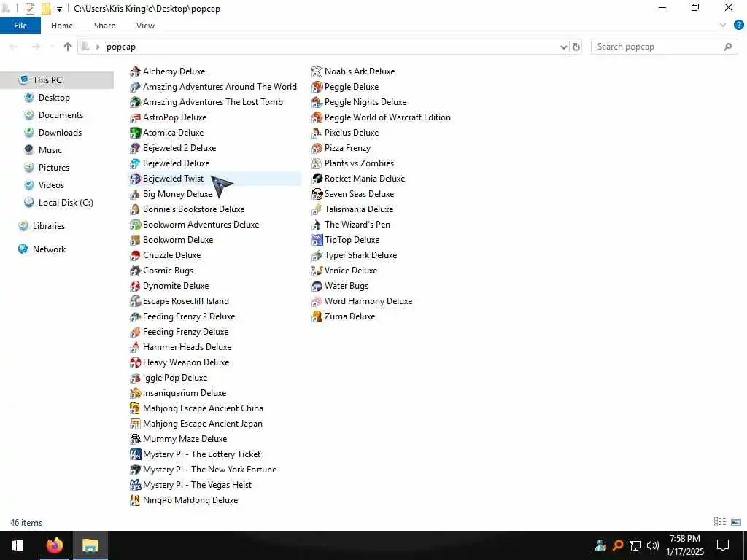The width and height of the screenshot is (747, 560).
Task: Select Network in navigation pane
Action: 49,249
